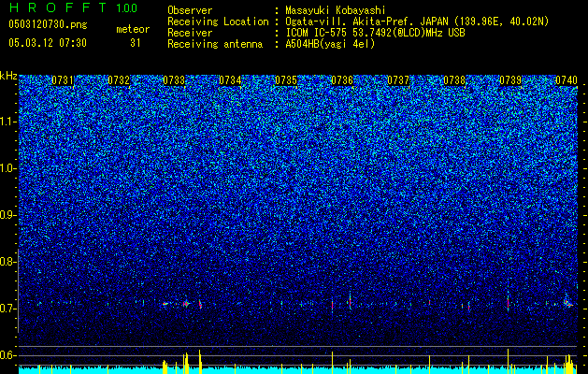Screen dimensions: 588x374
Task: Click the 0735 time marker
Action: [x=286, y=80]
